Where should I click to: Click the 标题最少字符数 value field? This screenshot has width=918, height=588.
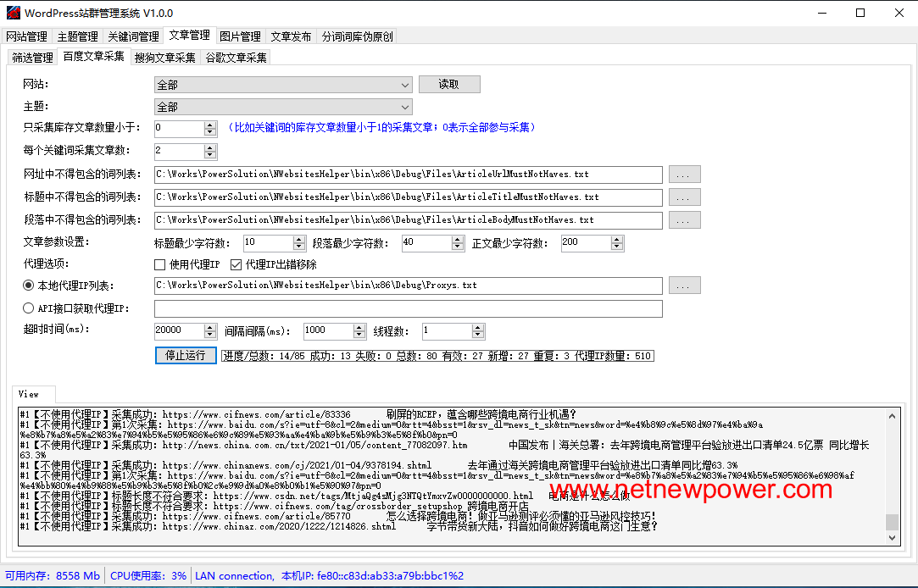coord(268,243)
